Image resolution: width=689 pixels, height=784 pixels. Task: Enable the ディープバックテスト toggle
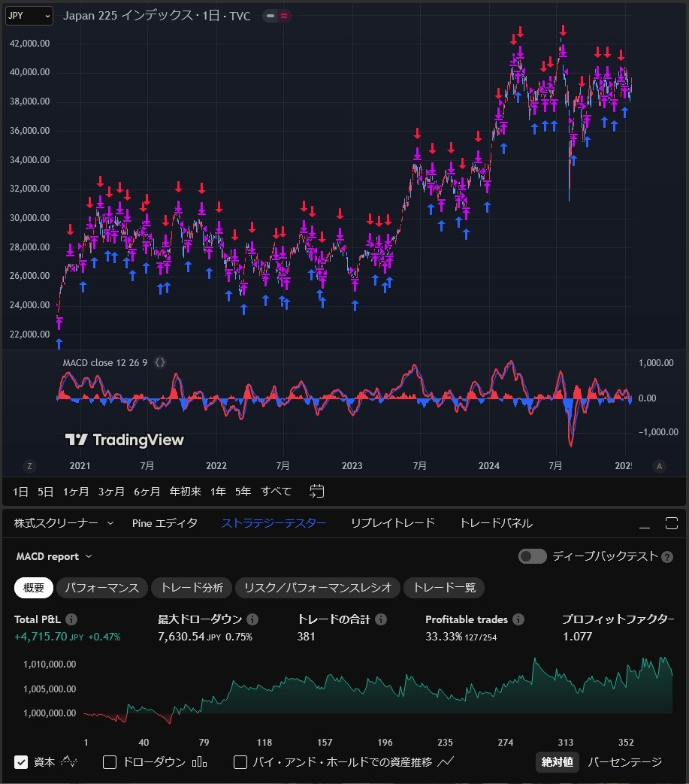click(x=532, y=555)
